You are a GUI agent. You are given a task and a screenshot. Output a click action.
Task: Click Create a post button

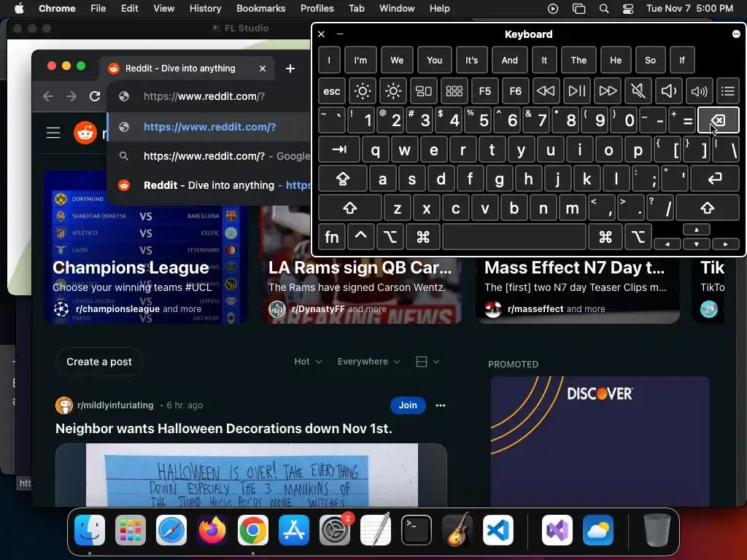(x=99, y=362)
